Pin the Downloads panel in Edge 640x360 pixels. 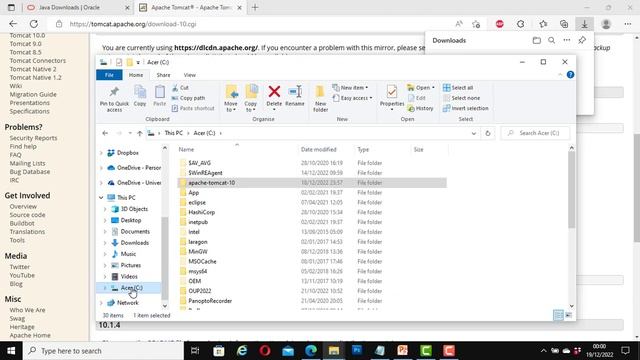[582, 40]
